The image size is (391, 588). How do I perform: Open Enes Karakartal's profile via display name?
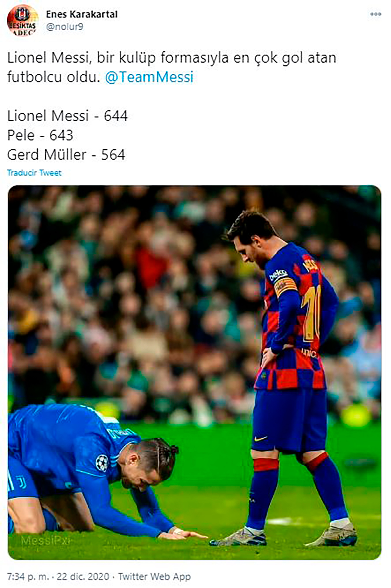(81, 14)
